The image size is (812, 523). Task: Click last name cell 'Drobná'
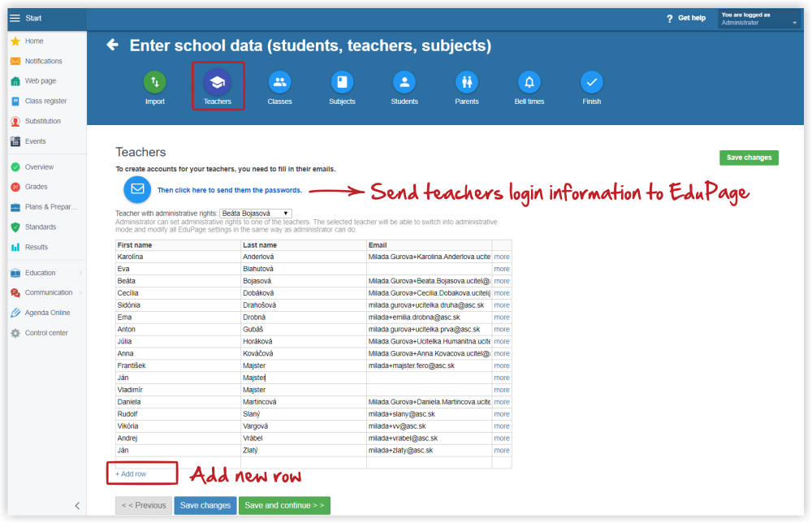coord(304,318)
